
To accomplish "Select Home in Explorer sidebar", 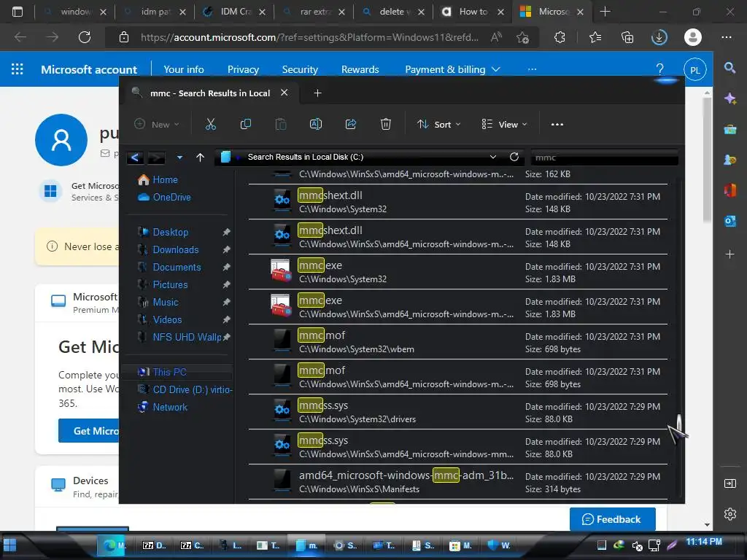I will pos(165,179).
